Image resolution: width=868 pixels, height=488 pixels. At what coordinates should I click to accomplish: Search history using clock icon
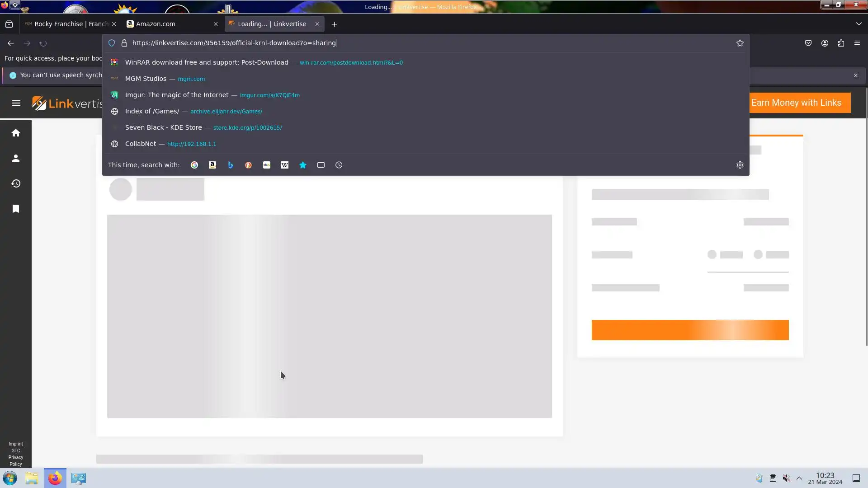(x=339, y=165)
